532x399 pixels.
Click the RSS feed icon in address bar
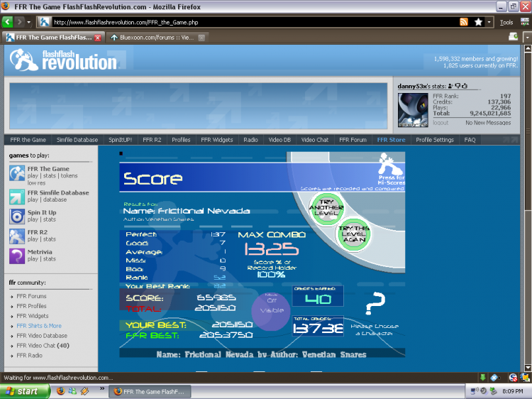pos(463,22)
